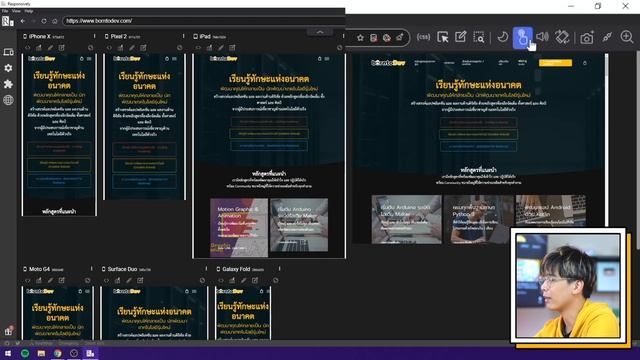Click screenshot icon under iPhone X
This screenshot has width=640, height=360.
[39, 48]
